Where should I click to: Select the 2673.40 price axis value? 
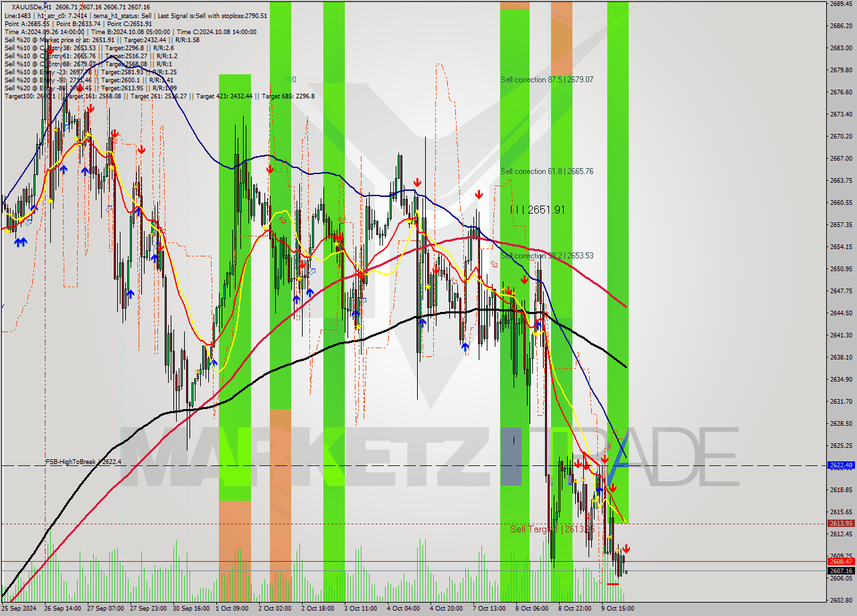coord(841,114)
